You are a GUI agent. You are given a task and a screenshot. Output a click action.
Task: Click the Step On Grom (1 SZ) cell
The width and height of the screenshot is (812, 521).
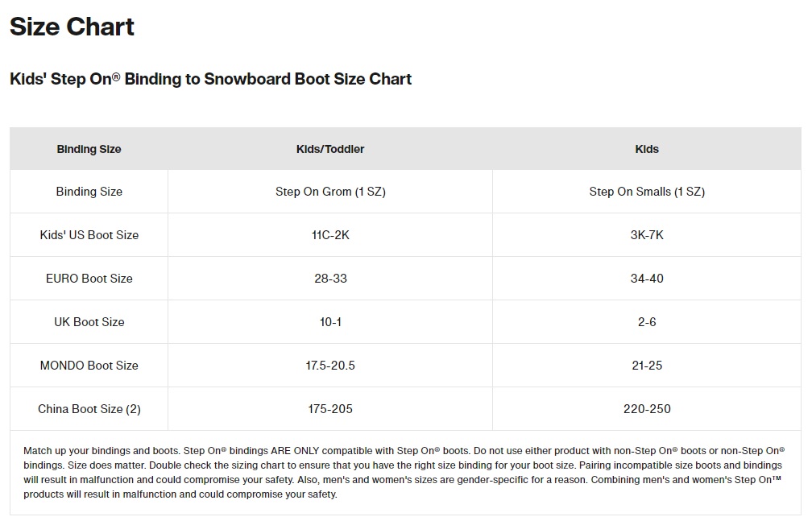[330, 192]
